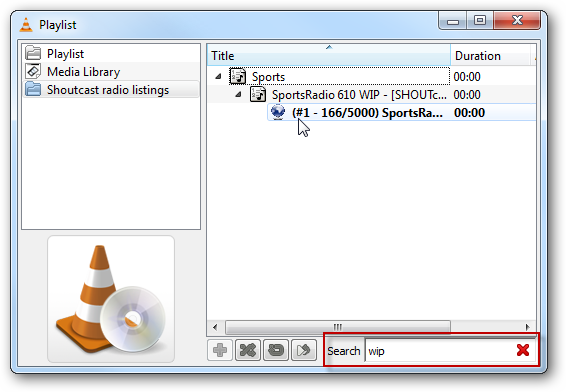Click the Shoutcast radio listings folder icon
The image size is (566, 392).
[33, 89]
